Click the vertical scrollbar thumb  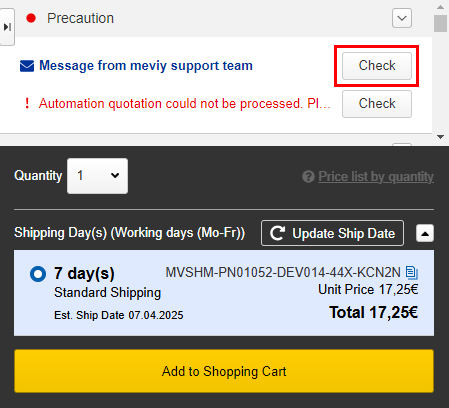(440, 23)
